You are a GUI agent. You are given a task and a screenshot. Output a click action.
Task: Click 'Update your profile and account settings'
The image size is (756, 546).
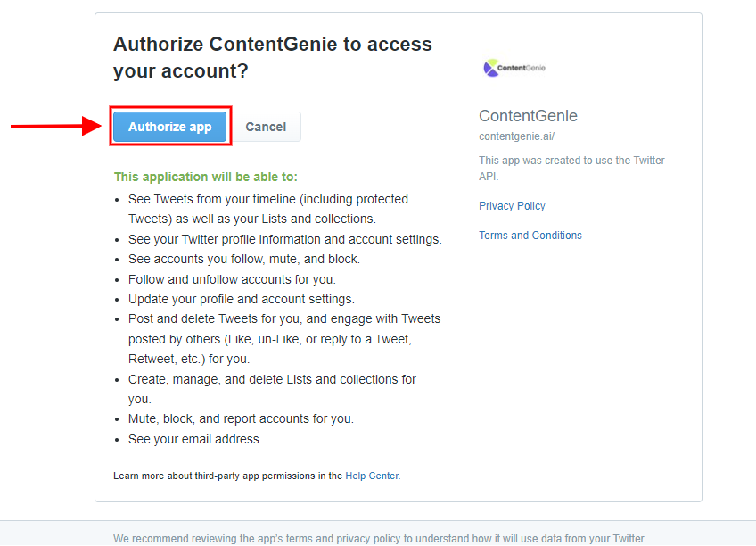click(x=241, y=299)
